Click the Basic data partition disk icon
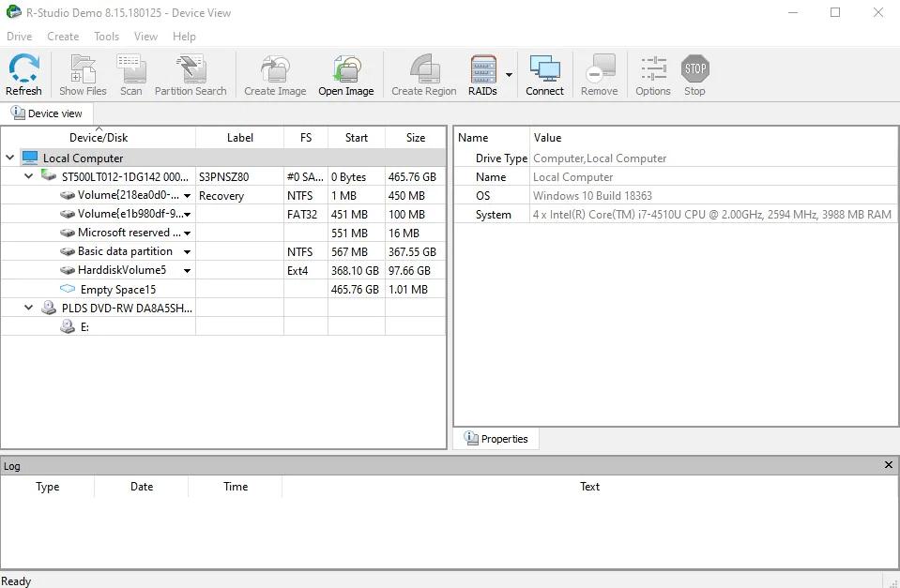Viewport: 900px width, 588px height. click(x=68, y=251)
